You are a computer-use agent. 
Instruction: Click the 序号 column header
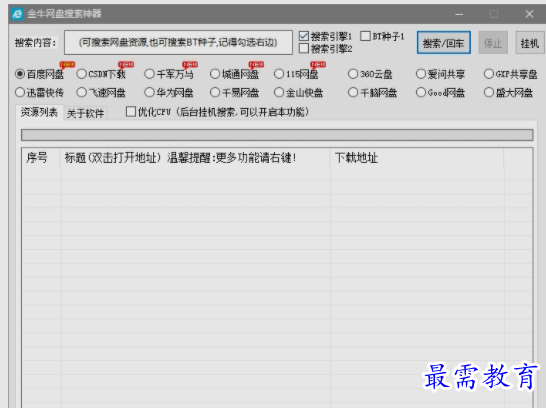point(41,158)
